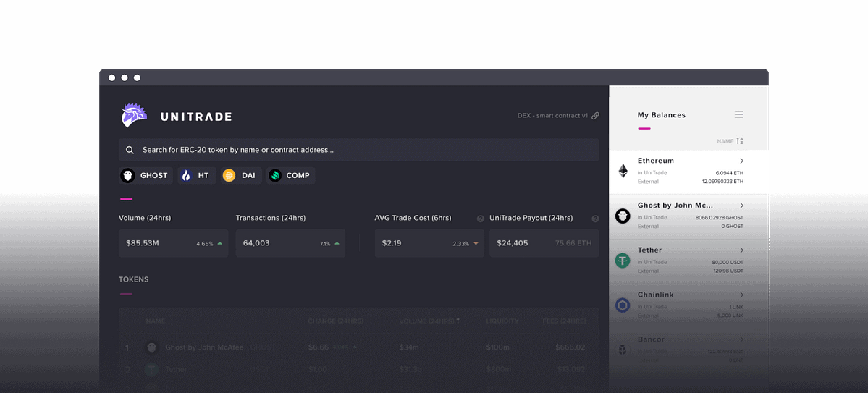Click into the ERC-20 token search field
The height and width of the screenshot is (393, 868).
pyautogui.click(x=359, y=150)
